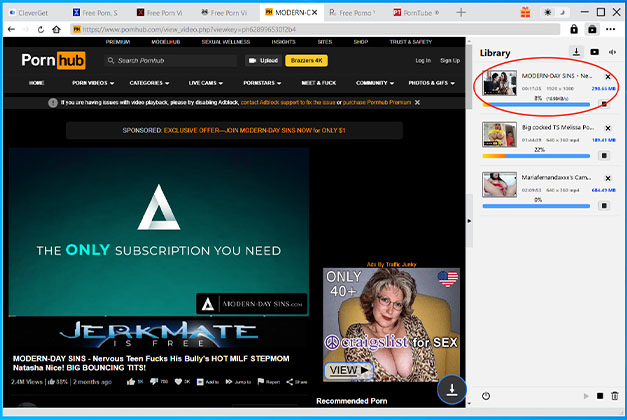Click the home icon in navigation bar
The height and width of the screenshot is (420, 627).
tap(56, 30)
